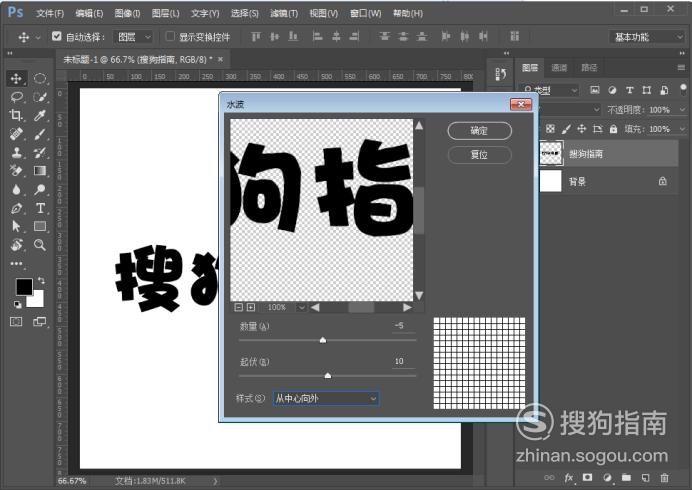Select the Healing Brush tool

(16, 134)
